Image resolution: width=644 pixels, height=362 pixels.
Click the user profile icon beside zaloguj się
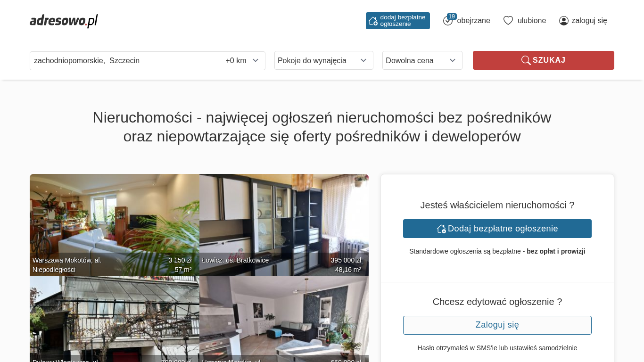pyautogui.click(x=564, y=21)
